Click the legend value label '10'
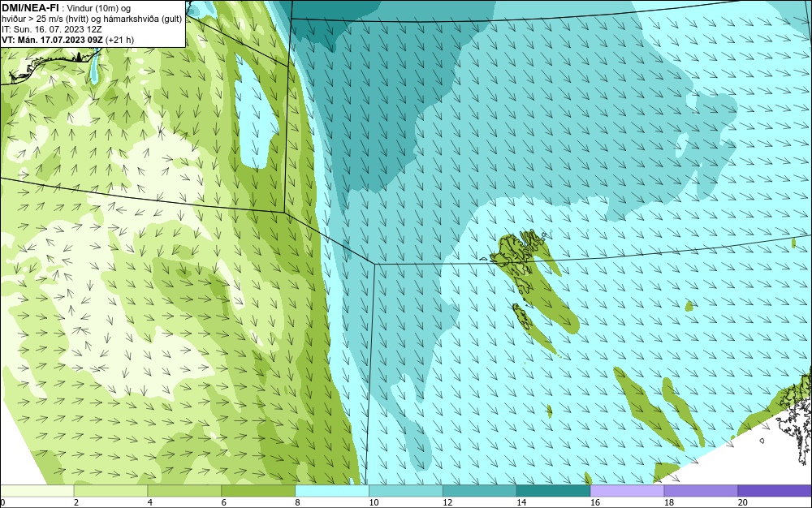Viewport: 812px width, 508px height. point(374,502)
